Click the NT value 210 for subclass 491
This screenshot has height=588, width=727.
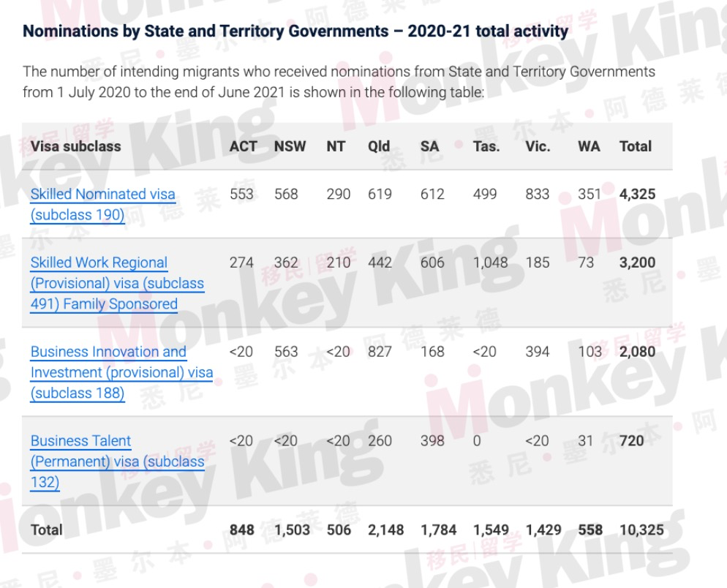[339, 263]
